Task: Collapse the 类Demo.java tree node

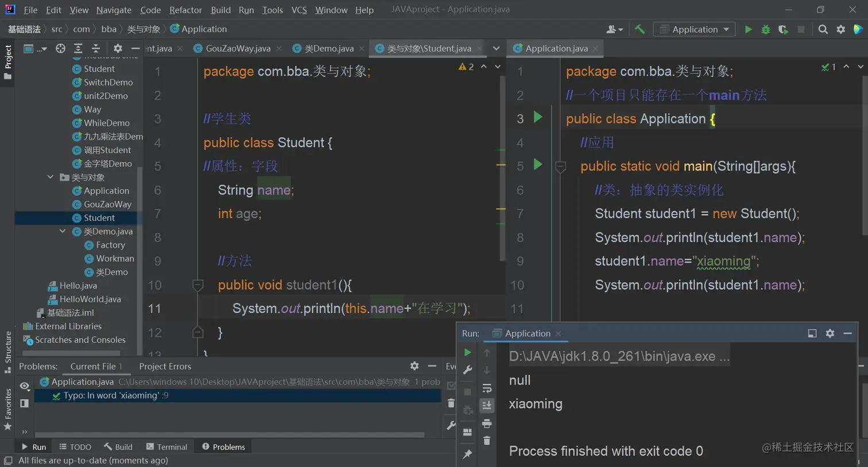Action: 63,231
